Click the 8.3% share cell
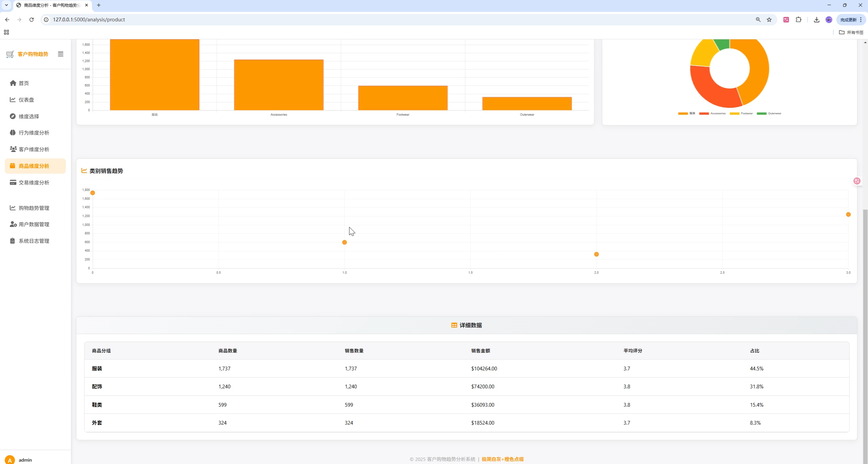Image resolution: width=868 pixels, height=464 pixels. (x=755, y=423)
